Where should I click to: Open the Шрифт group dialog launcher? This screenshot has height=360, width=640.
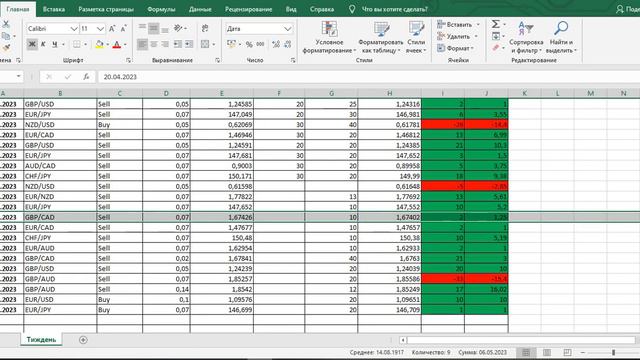(x=129, y=60)
